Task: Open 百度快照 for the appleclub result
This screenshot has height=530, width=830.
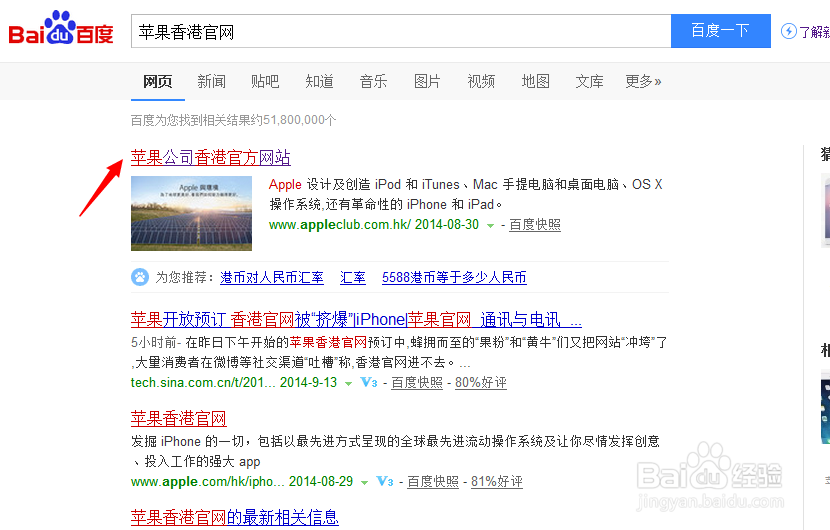Action: point(535,224)
